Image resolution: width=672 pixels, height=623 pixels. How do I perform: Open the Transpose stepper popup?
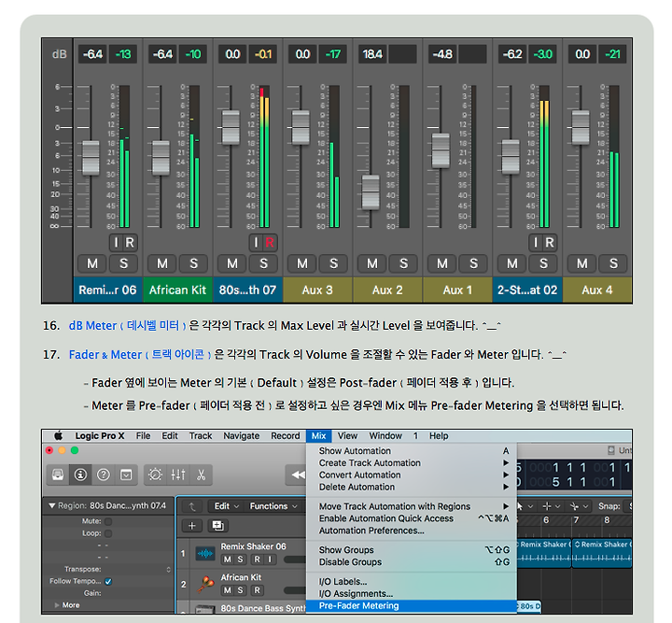point(168,570)
